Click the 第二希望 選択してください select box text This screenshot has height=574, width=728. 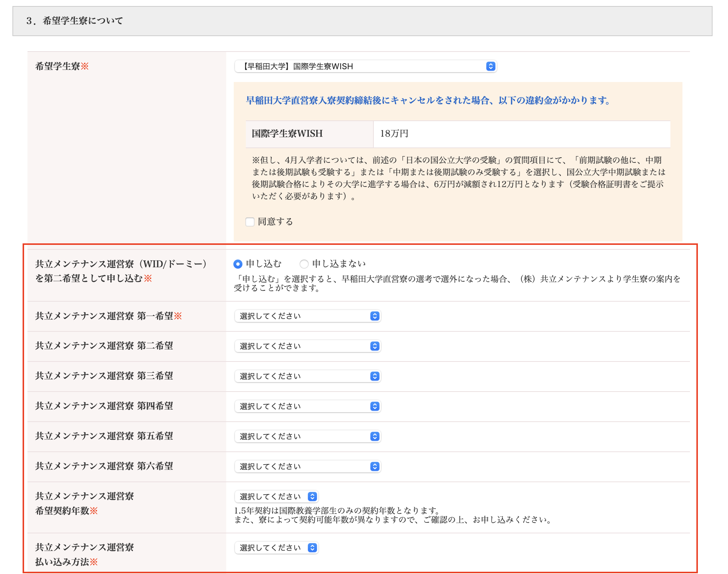pyautogui.click(x=270, y=346)
